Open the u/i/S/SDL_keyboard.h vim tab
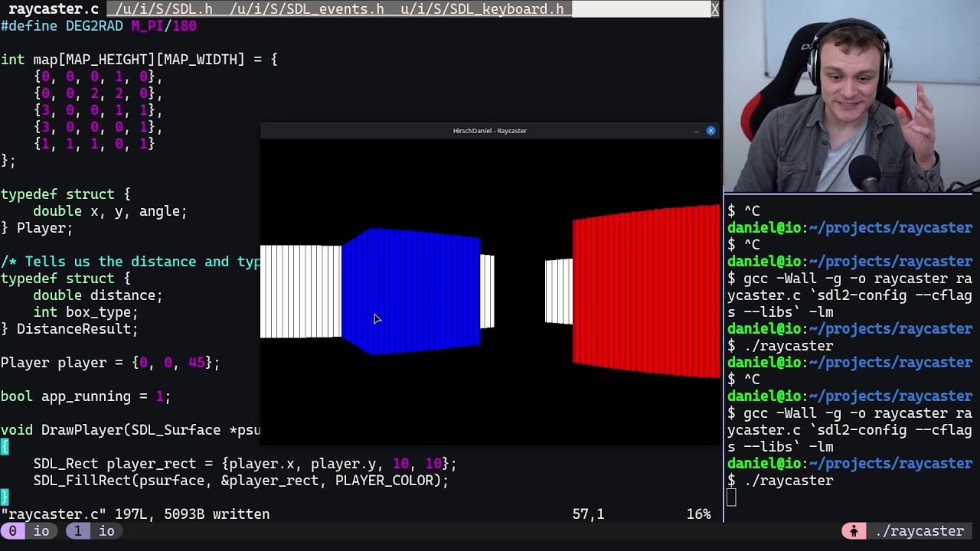Screen dimensions: 980x551 (x=482, y=9)
